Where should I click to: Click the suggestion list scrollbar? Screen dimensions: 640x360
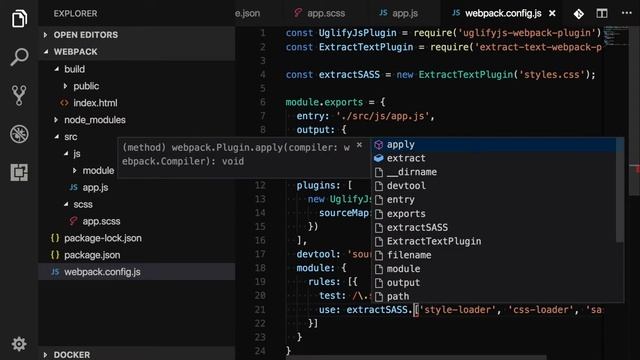point(620,190)
